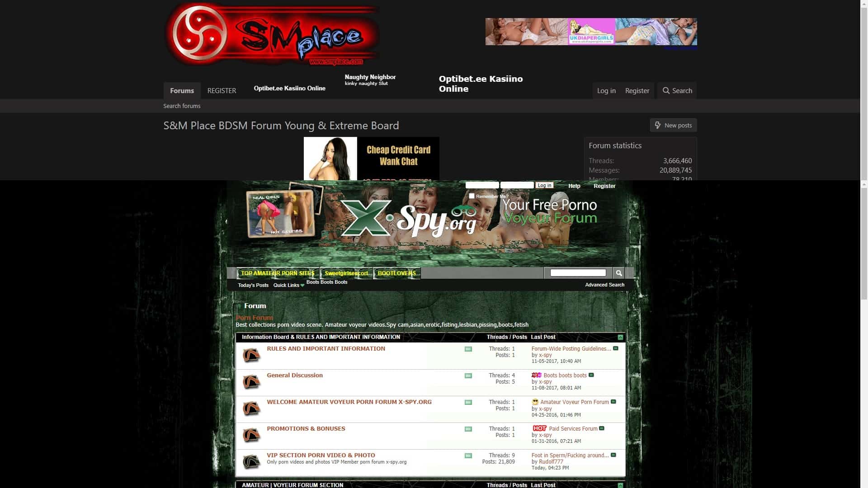868x488 pixels.
Task: Click forum status icon beside RULES AND IMPORTANT INFORMATION
Action: tap(251, 356)
